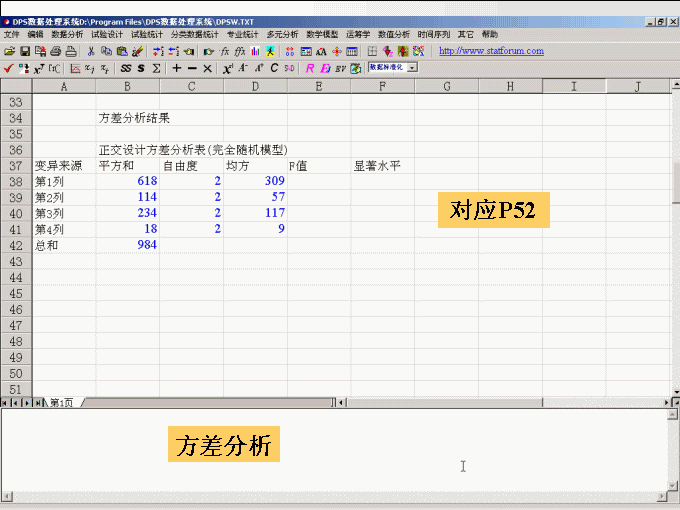The width and height of the screenshot is (680, 510).
Task: Switch to the 第1页 sheet tab
Action: coord(61,403)
